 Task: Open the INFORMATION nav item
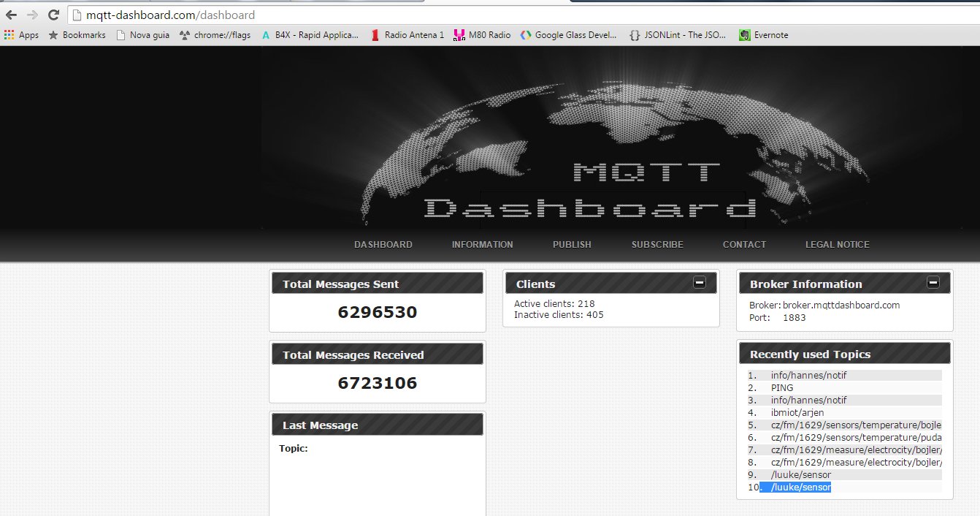coord(483,245)
